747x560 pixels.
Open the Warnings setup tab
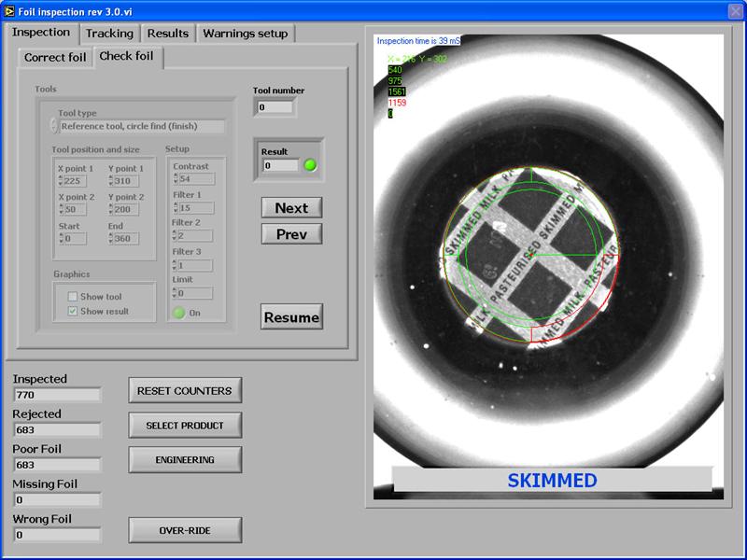pos(246,34)
